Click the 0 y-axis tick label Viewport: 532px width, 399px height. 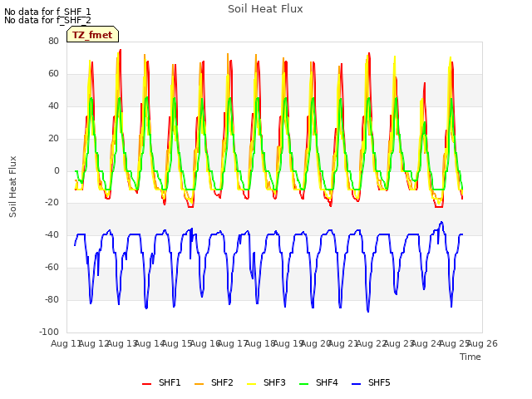[57, 171]
